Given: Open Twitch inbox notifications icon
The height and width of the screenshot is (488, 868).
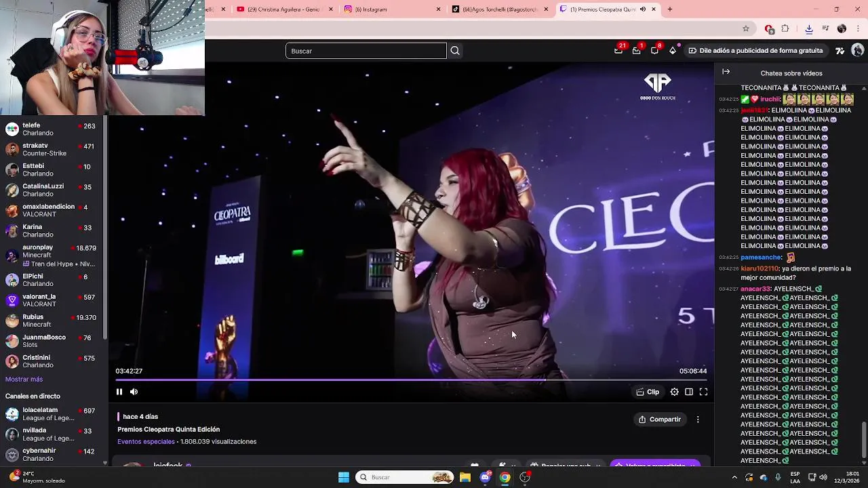Looking at the screenshot, I should (637, 50).
